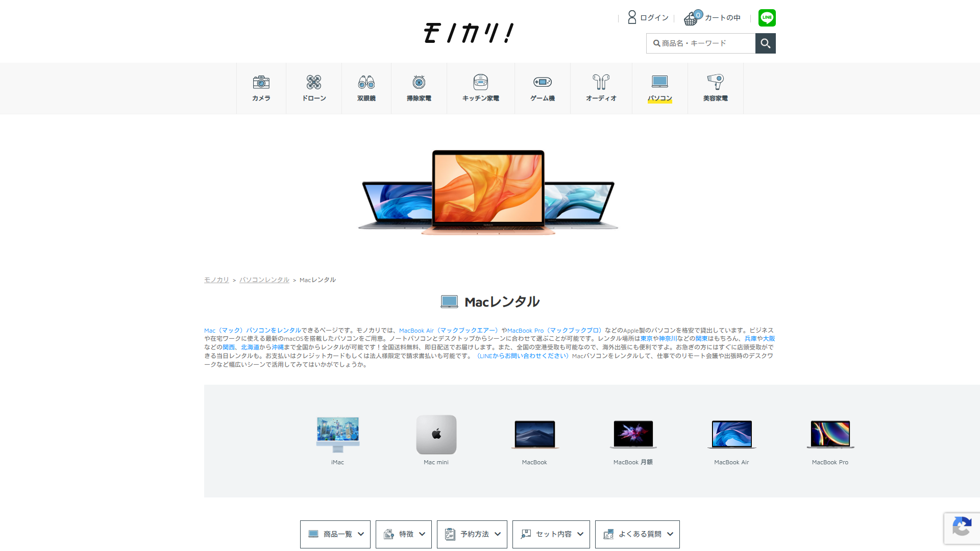This screenshot has height=551, width=980.
Task: Open the camera category icon
Action: coord(261,82)
